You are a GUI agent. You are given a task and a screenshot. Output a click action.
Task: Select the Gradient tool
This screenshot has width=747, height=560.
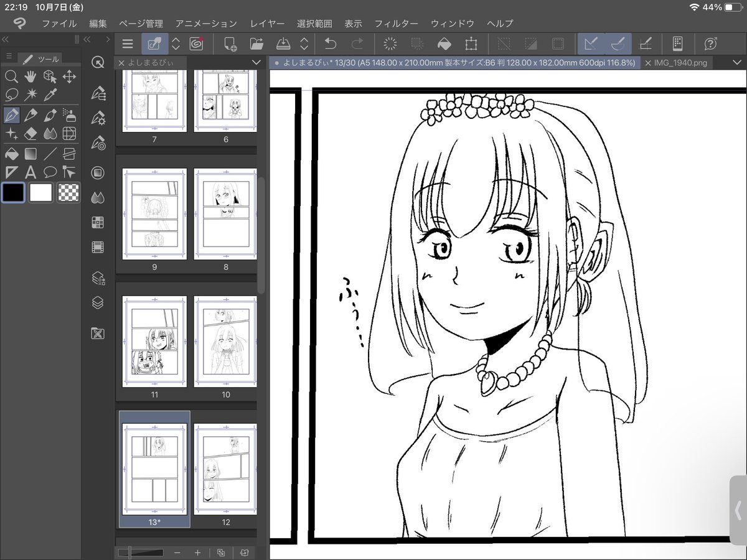pos(31,153)
